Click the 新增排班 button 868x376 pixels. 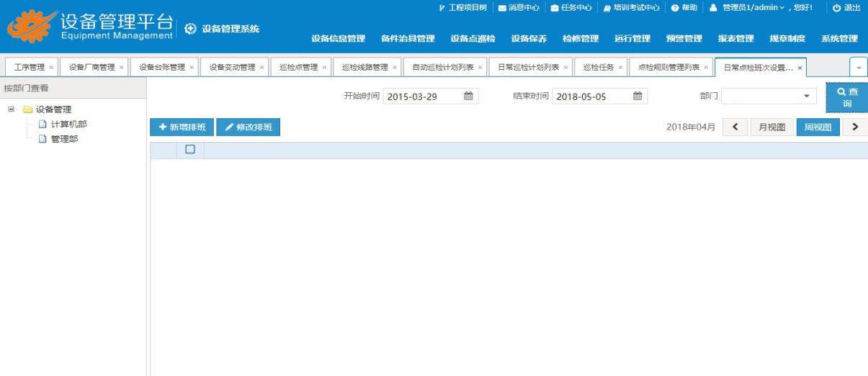[182, 127]
